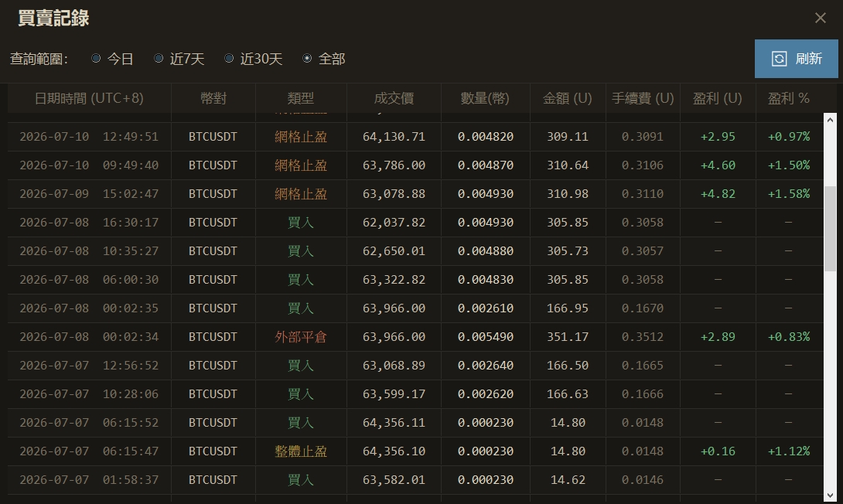
Task: Click the scrollbar down arrow
Action: tap(830, 495)
